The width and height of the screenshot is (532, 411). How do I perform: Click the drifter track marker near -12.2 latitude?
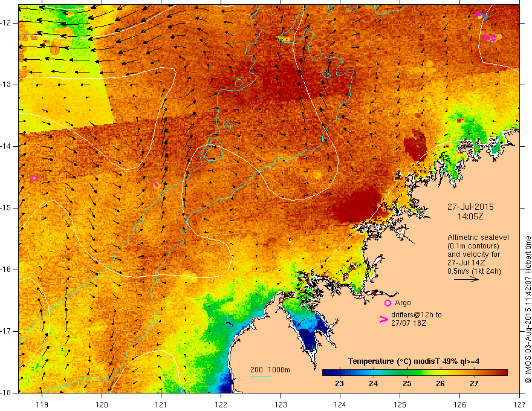491,37
